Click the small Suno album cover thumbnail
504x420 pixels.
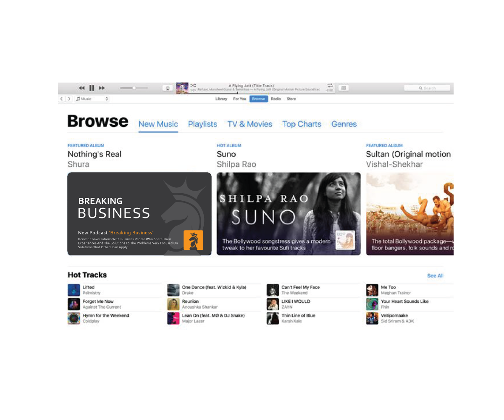point(345,241)
